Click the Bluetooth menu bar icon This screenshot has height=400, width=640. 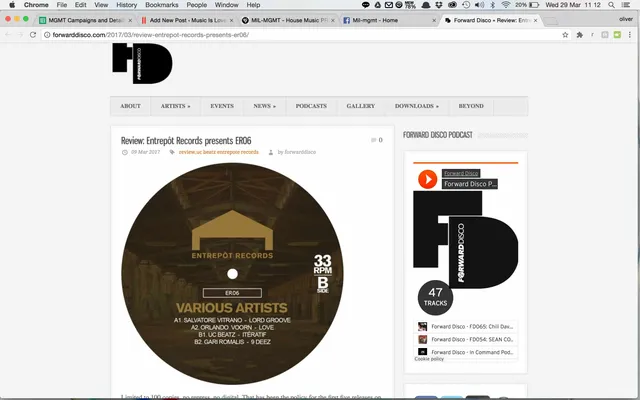[493, 5]
